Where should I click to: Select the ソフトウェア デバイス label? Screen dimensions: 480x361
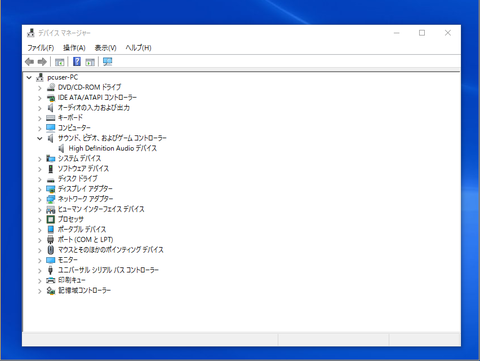coord(83,169)
